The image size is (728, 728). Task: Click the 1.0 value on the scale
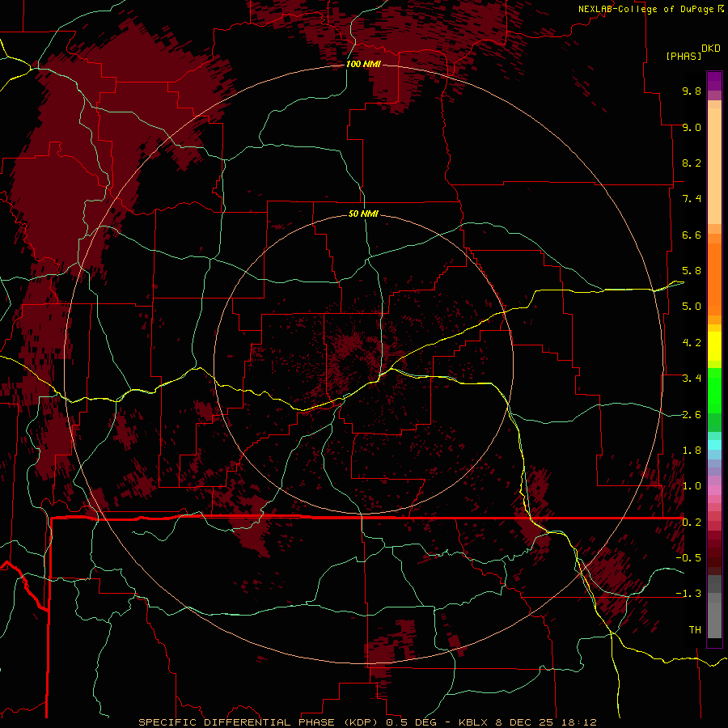(692, 486)
